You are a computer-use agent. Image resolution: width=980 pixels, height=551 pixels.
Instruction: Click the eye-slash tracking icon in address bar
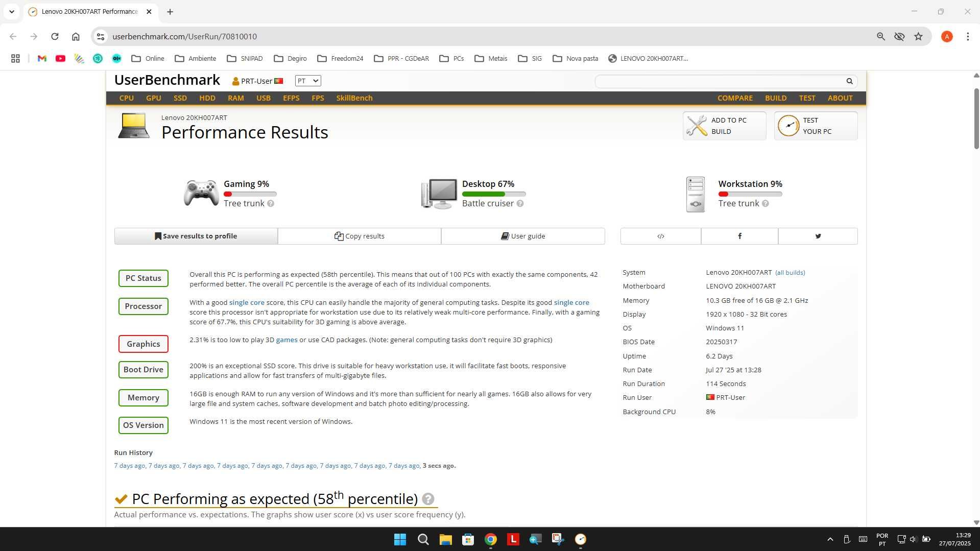coord(899,36)
